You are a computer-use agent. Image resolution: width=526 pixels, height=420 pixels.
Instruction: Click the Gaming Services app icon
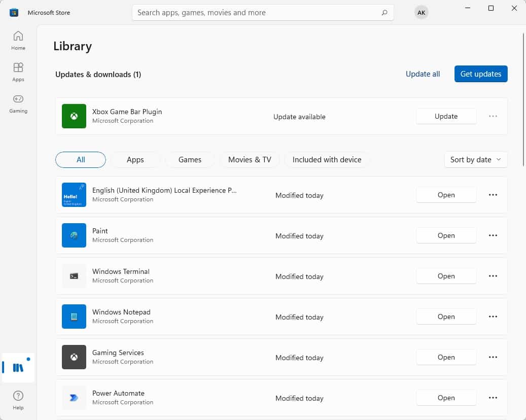(74, 357)
